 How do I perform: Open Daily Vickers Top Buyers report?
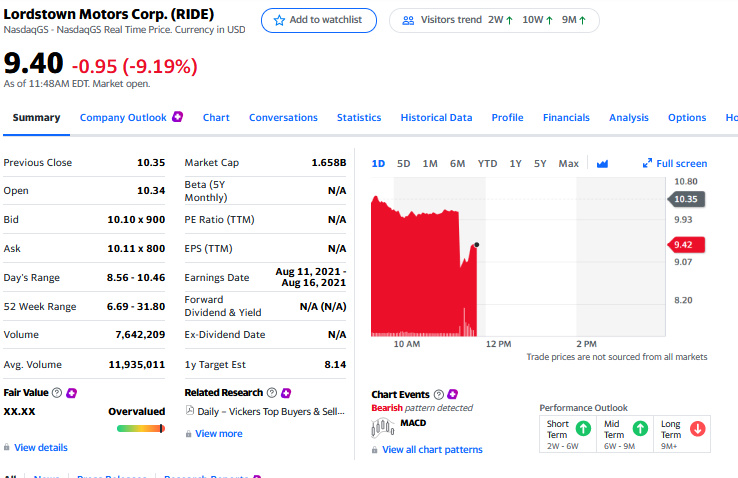pyautogui.click(x=271, y=412)
